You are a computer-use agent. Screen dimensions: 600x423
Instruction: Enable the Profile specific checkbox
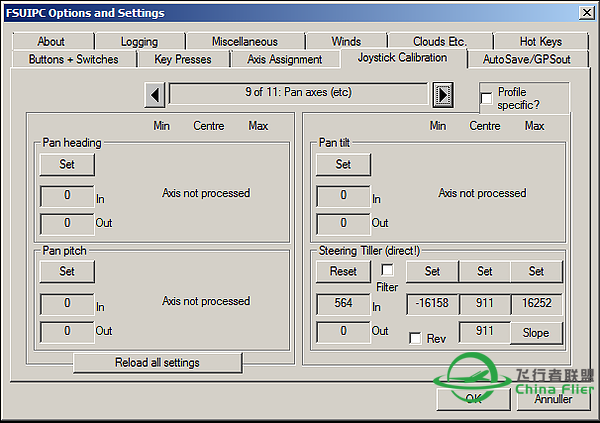click(486, 97)
